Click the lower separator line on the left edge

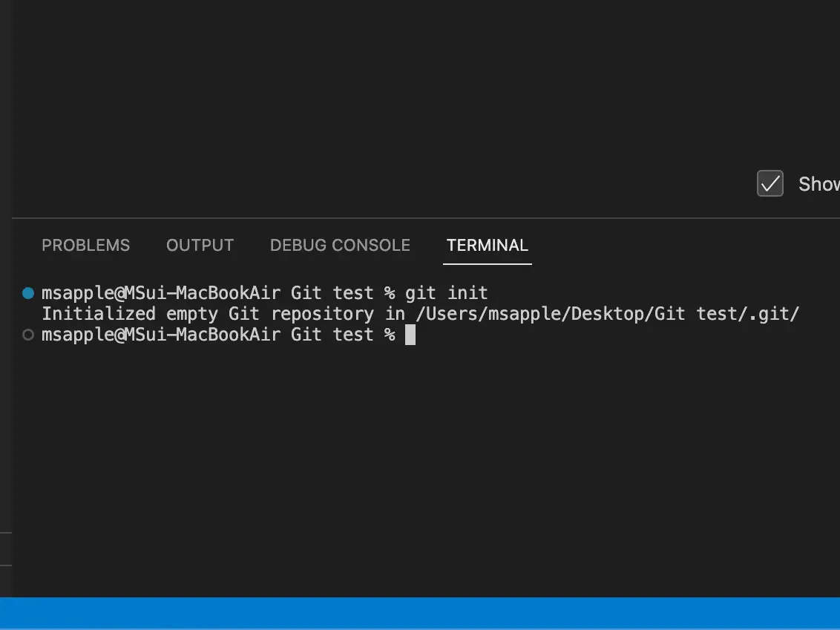click(x=4, y=566)
